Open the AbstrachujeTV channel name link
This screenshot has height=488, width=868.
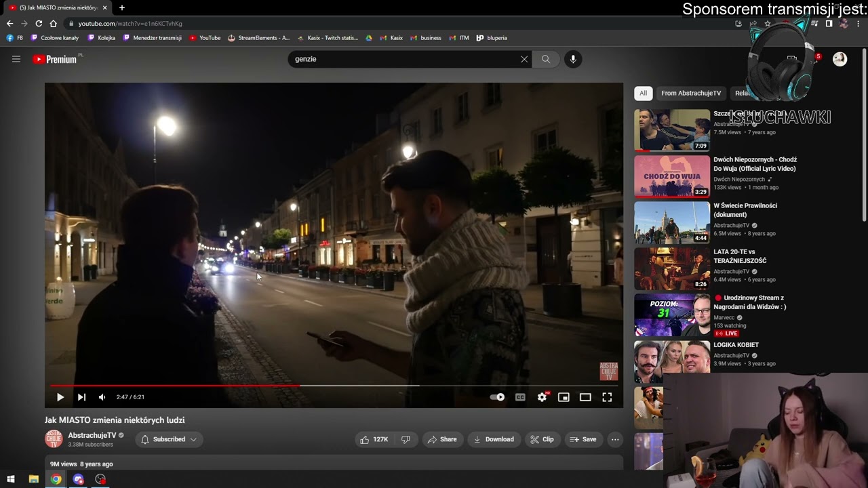coord(92,435)
